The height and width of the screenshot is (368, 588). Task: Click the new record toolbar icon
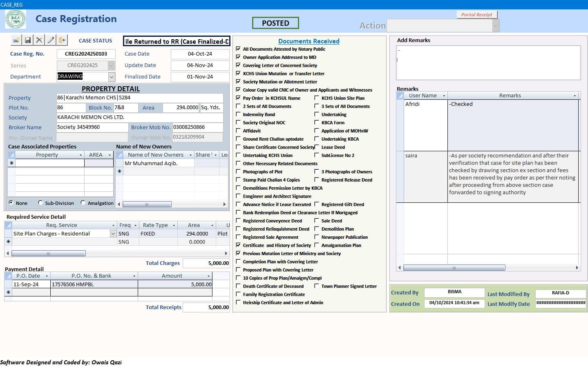16,40
